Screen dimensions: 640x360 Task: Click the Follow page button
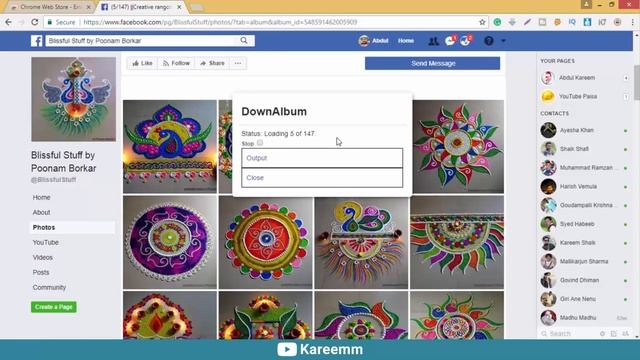[176, 63]
